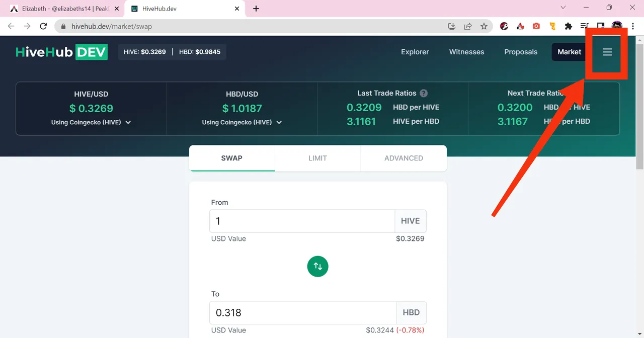Viewport: 644px width, 338px height.
Task: Reload the hivehub.dev page
Action: tap(44, 26)
